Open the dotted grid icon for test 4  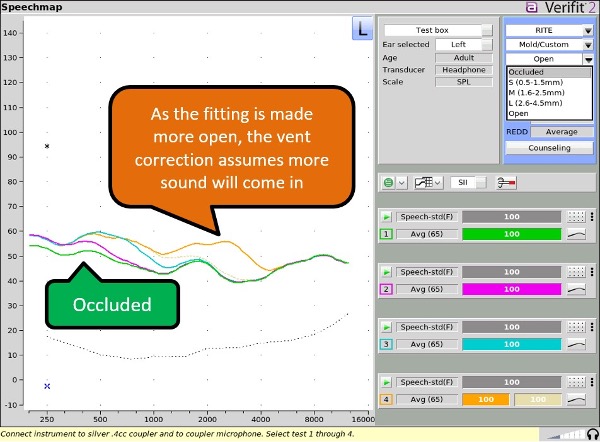[x=576, y=382]
